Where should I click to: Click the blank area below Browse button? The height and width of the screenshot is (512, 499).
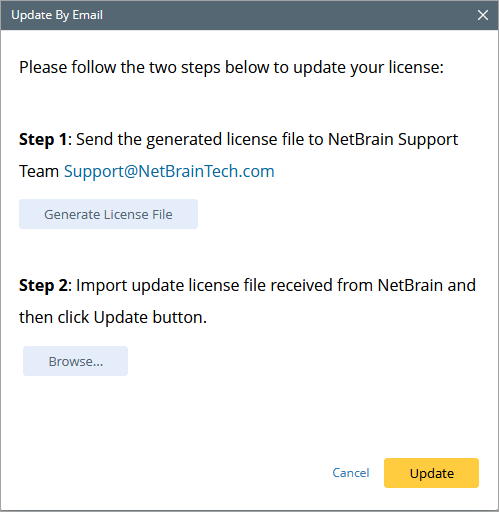coord(233,417)
